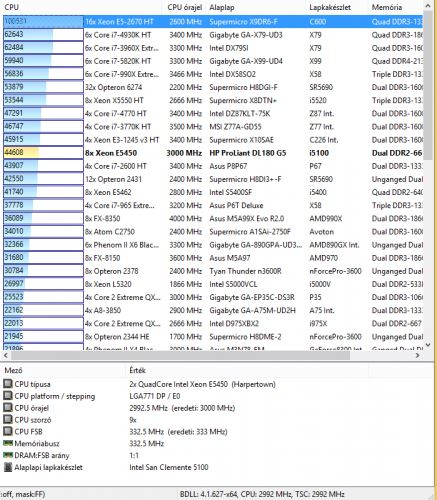Image resolution: width=437 pixels, height=500 pixels.
Task: Click the CPU órajel chip icon
Action: pyautogui.click(x=8, y=407)
